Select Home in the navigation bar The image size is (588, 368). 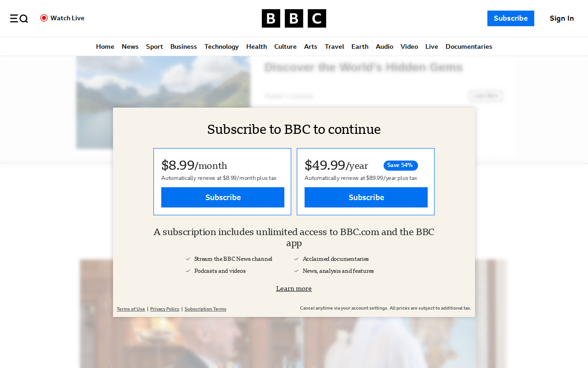(105, 46)
